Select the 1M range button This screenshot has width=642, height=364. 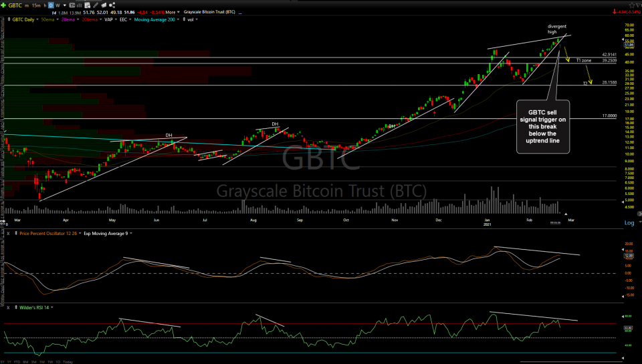42,361
